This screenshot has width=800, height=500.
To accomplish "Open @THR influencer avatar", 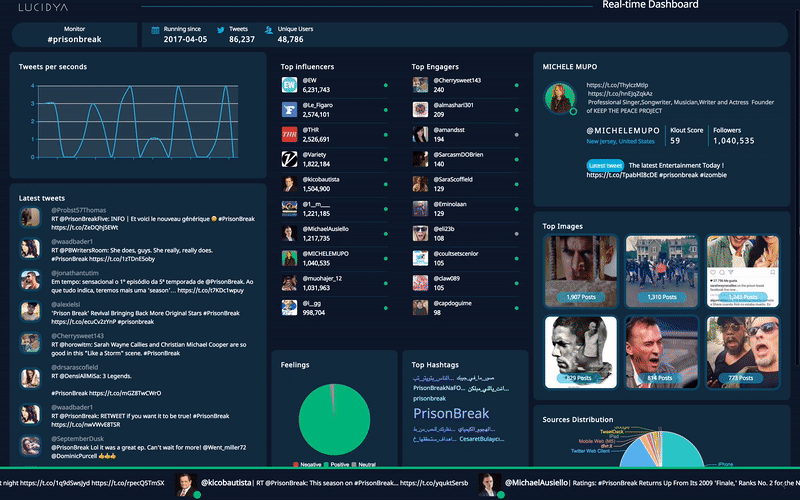I will pyautogui.click(x=289, y=134).
